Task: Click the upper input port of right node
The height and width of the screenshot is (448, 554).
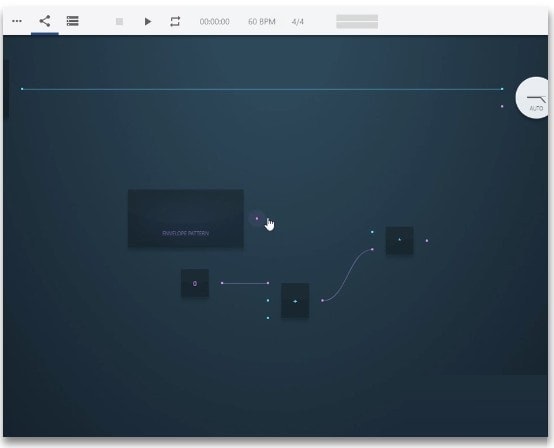Action: pos(372,232)
